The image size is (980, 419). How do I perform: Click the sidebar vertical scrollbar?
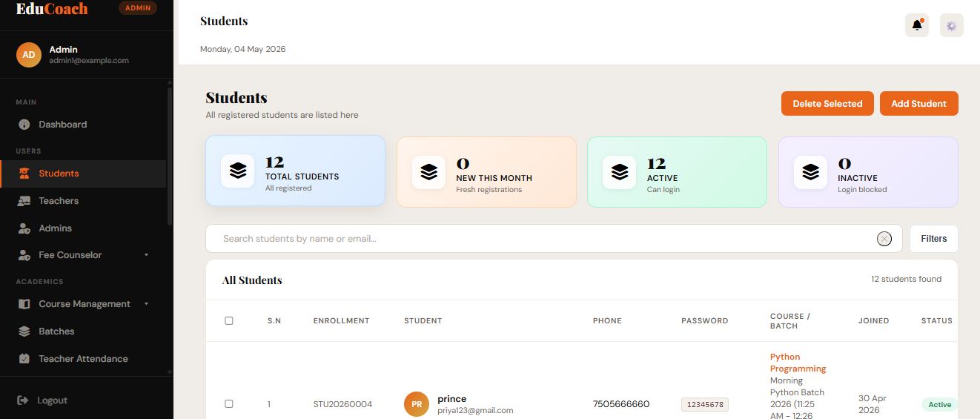170,156
